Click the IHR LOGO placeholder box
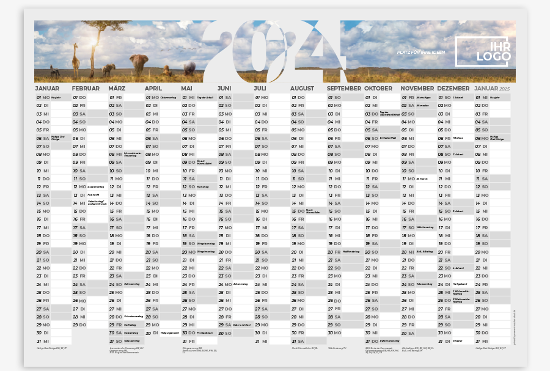 coord(482,52)
